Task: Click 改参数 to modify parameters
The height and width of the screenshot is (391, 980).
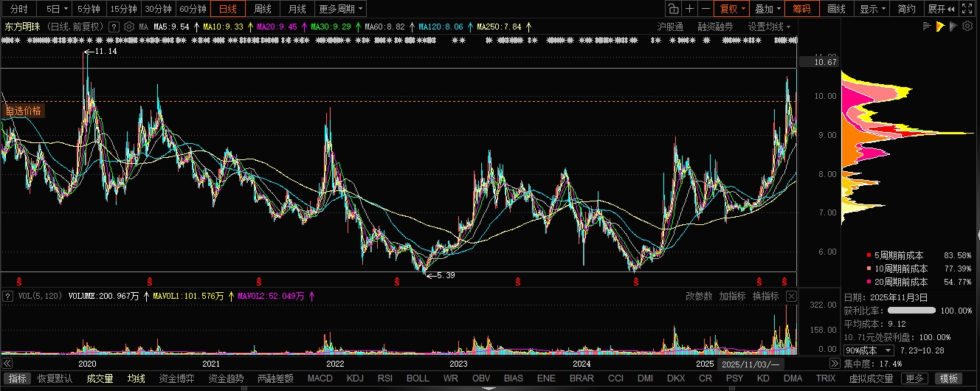Action: tap(699, 296)
